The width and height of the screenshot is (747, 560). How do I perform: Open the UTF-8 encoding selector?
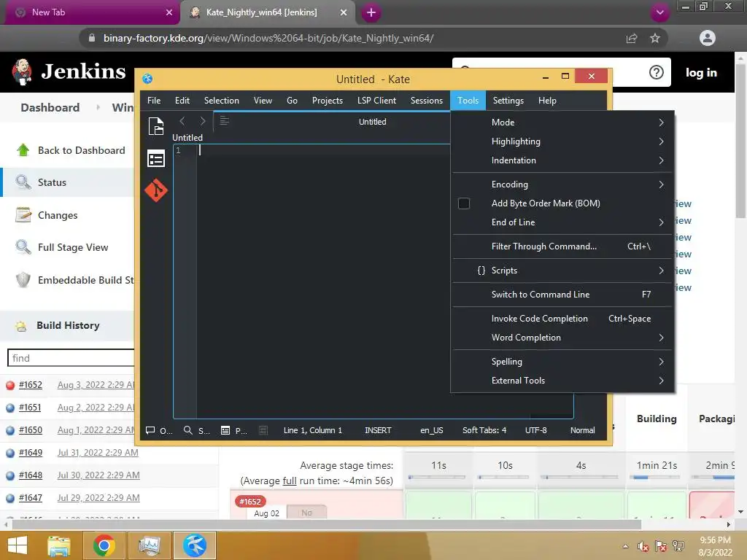(535, 430)
